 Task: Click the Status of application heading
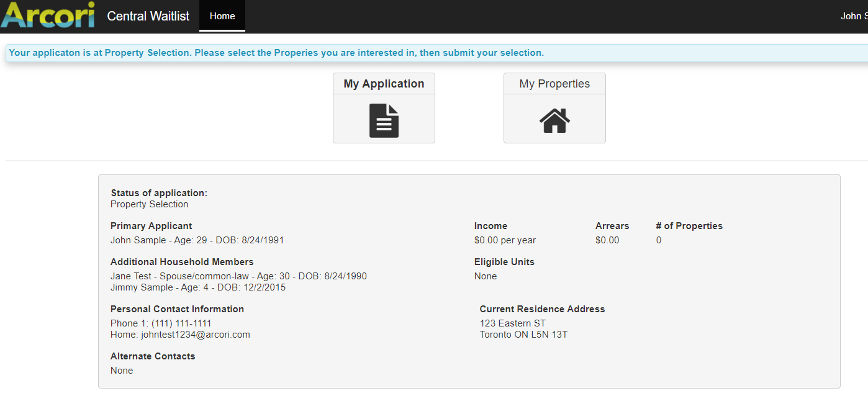point(159,193)
